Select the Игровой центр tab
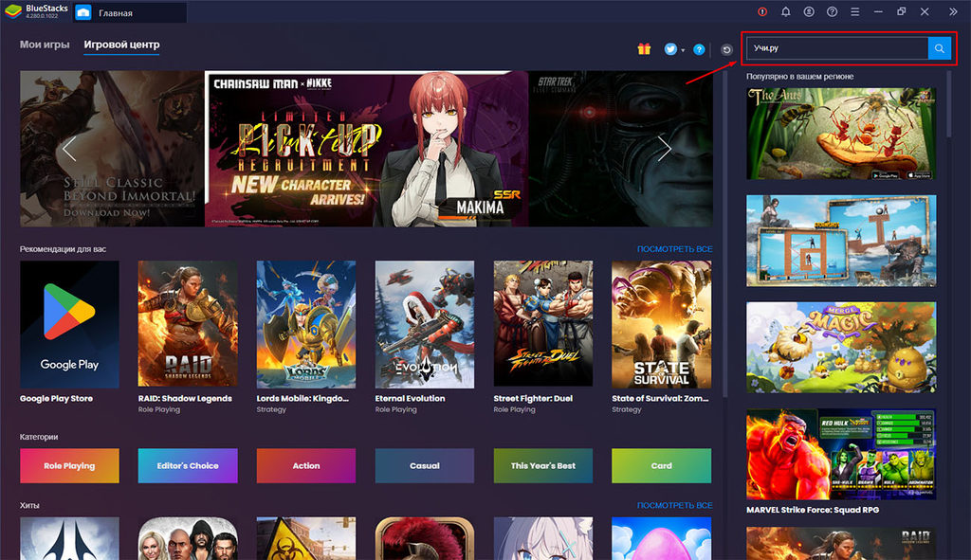971x560 pixels. click(121, 45)
